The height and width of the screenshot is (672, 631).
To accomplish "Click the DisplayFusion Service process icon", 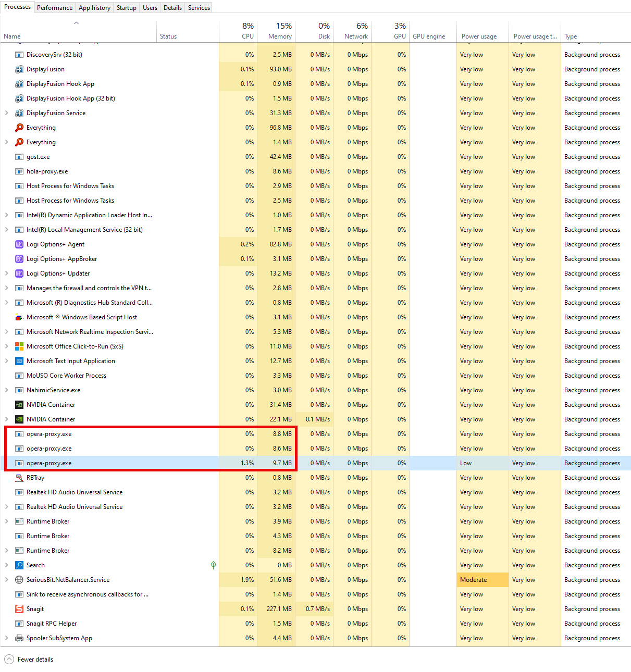I will (19, 113).
